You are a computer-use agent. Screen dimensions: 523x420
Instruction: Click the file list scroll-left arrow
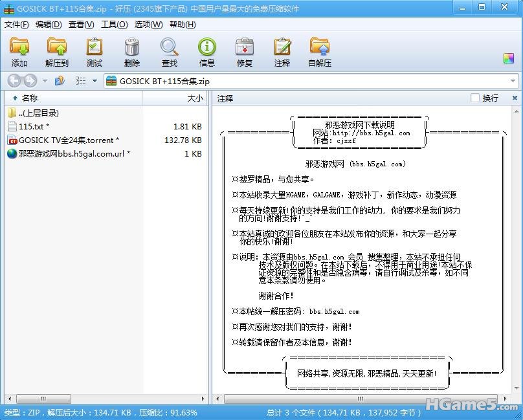pos(10,399)
